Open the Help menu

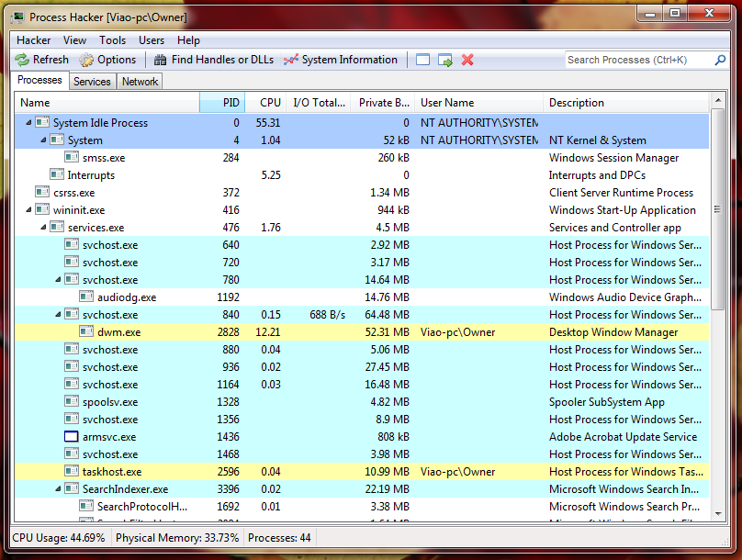coord(188,40)
